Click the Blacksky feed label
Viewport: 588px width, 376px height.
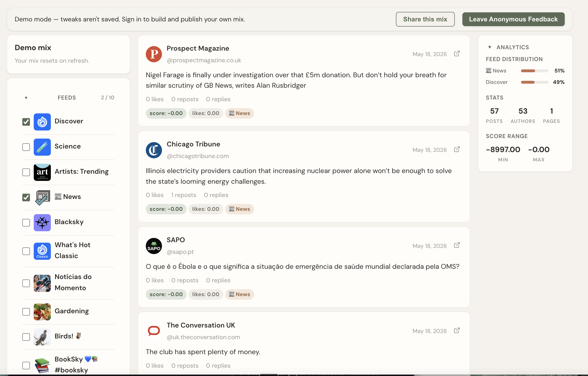69,222
